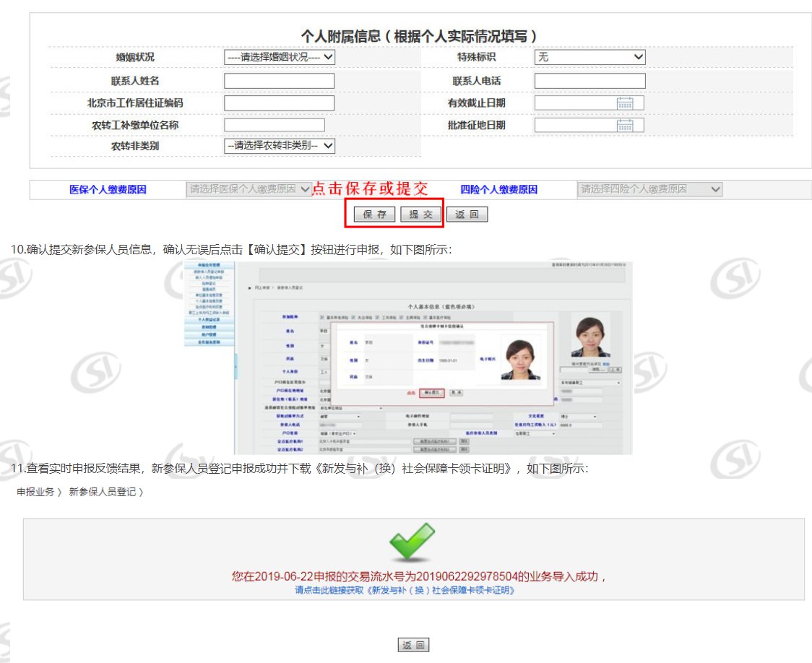
Task: Focus the 联系人姓名 input field
Action: point(279,81)
